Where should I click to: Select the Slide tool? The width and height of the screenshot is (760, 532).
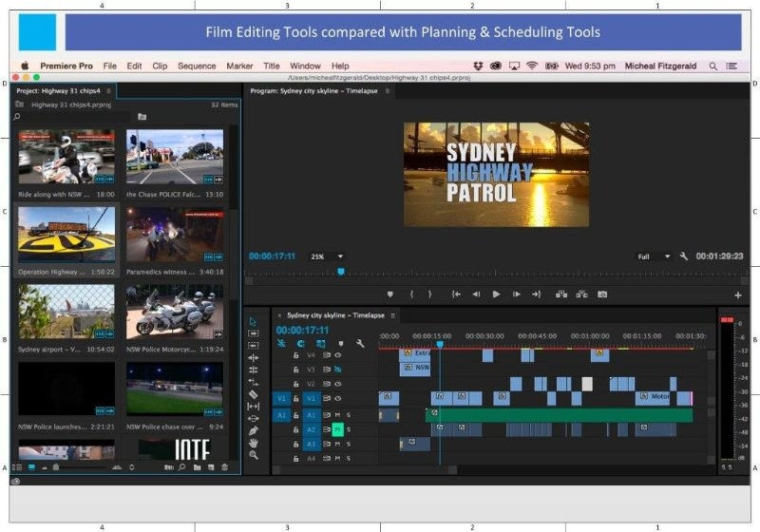pyautogui.click(x=253, y=419)
